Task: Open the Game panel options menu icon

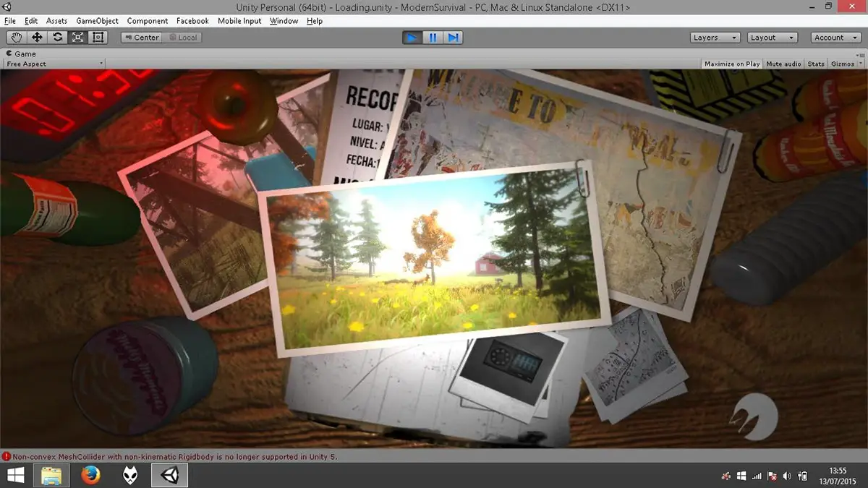Action: pos(859,53)
